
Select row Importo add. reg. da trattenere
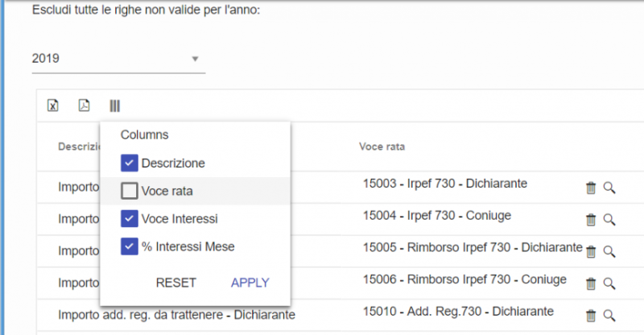click(177, 314)
